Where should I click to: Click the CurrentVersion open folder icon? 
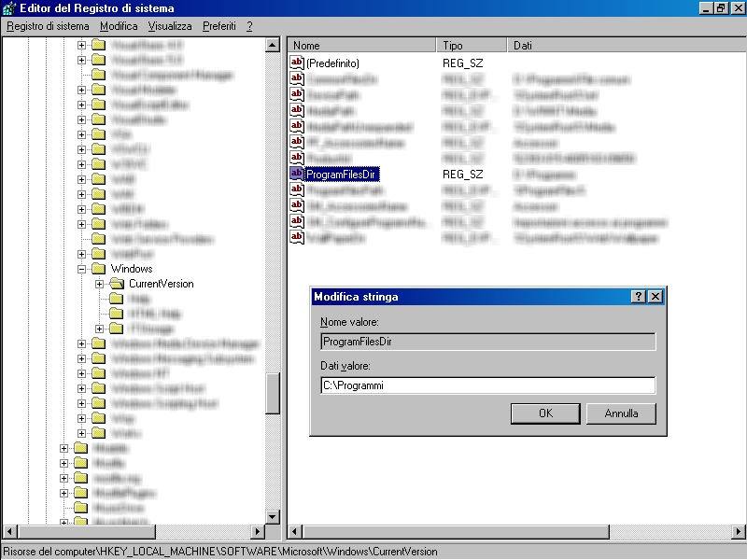click(117, 284)
